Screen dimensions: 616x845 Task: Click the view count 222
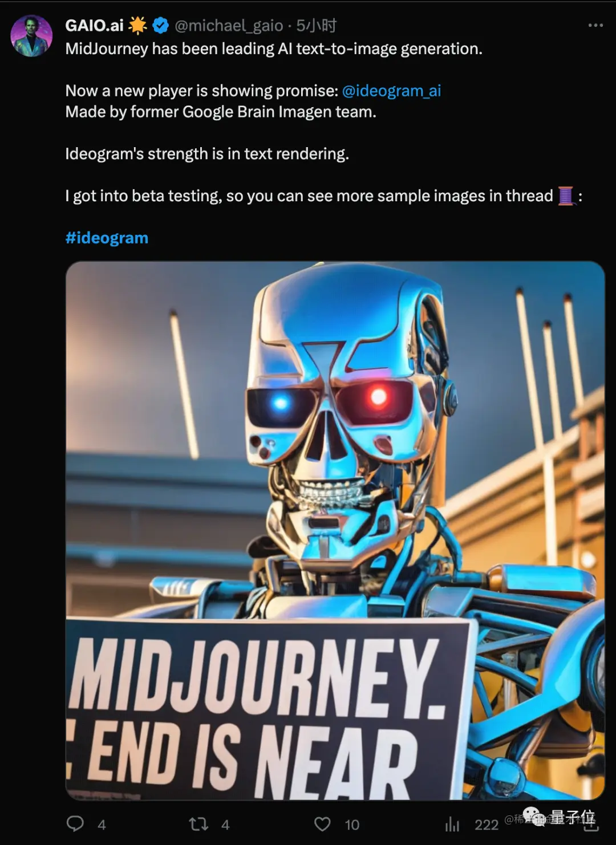point(487,824)
